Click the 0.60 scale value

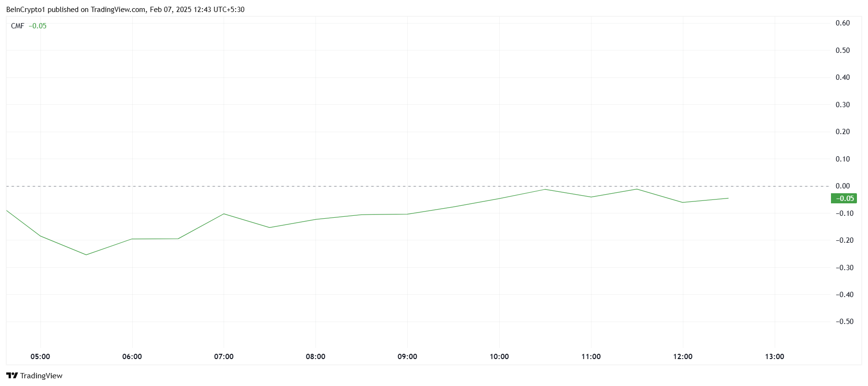point(843,23)
